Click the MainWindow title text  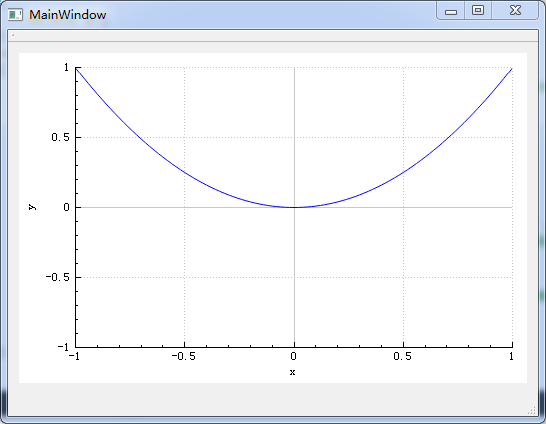click(x=68, y=15)
